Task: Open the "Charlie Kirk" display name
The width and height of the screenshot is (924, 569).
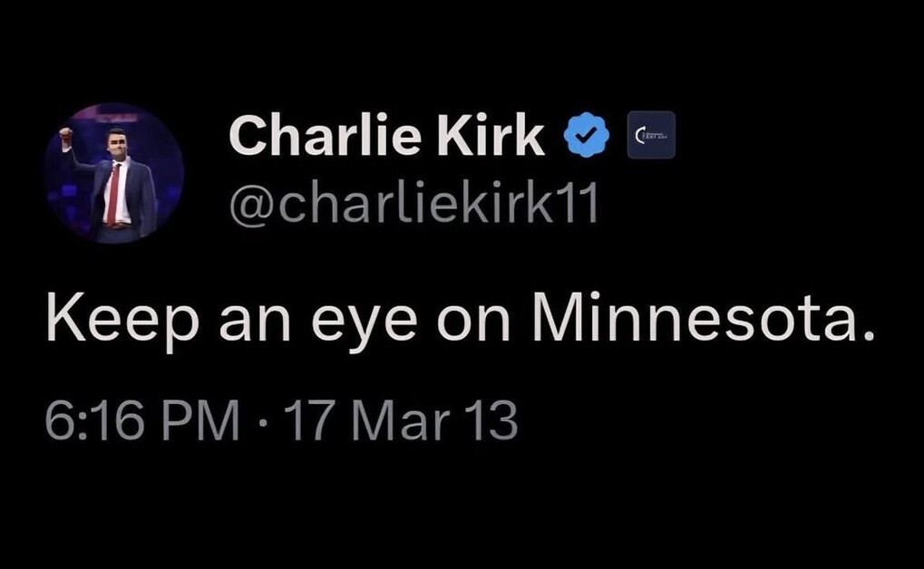Action: coord(387,136)
